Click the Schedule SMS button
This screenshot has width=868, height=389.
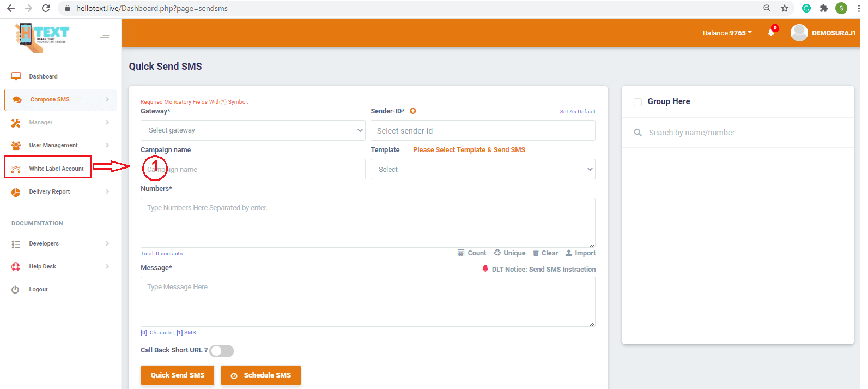[x=261, y=375]
